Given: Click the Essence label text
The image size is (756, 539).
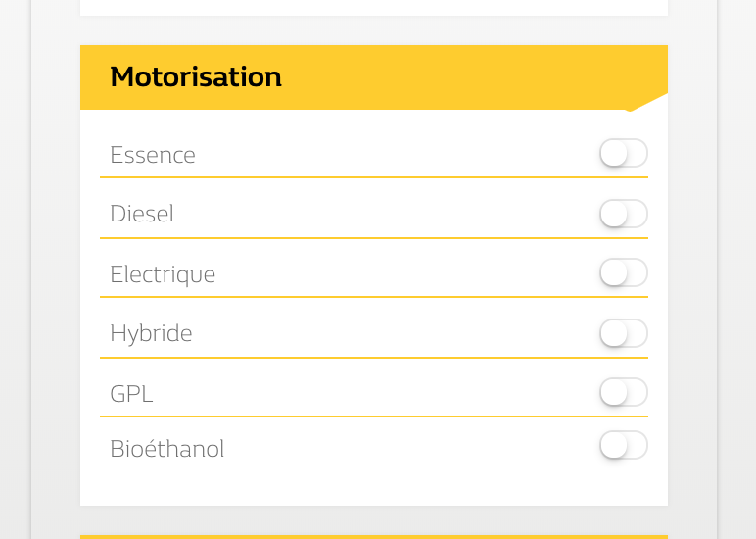Looking at the screenshot, I should (153, 155).
